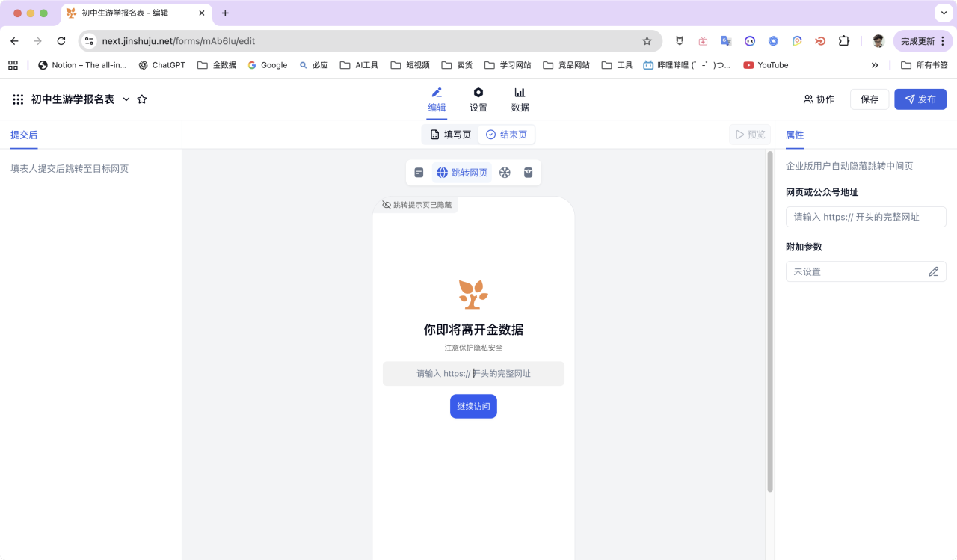Click the pencil edit icon in 附加参数
This screenshot has width=957, height=560.
[933, 271]
